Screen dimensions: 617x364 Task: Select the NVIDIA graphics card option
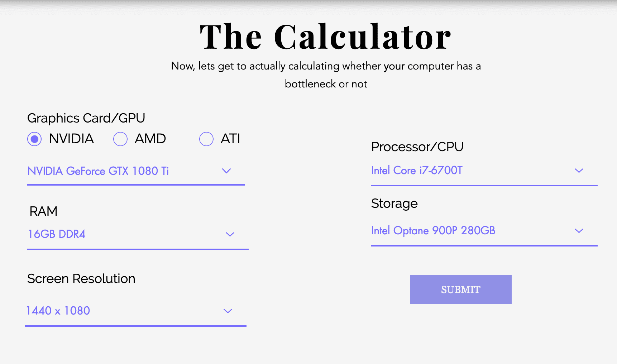click(x=34, y=139)
